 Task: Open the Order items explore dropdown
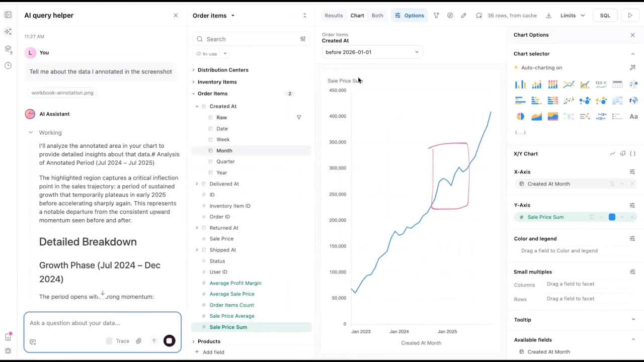tap(213, 16)
